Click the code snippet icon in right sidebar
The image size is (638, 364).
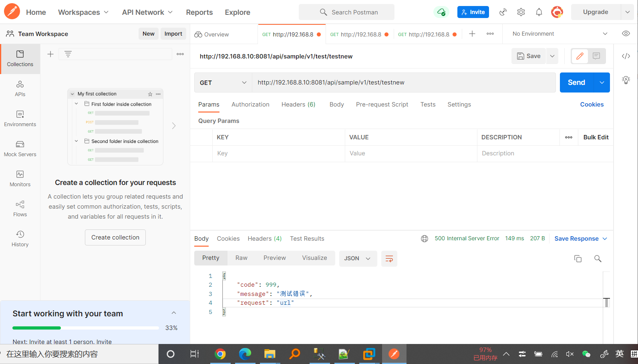(x=626, y=56)
